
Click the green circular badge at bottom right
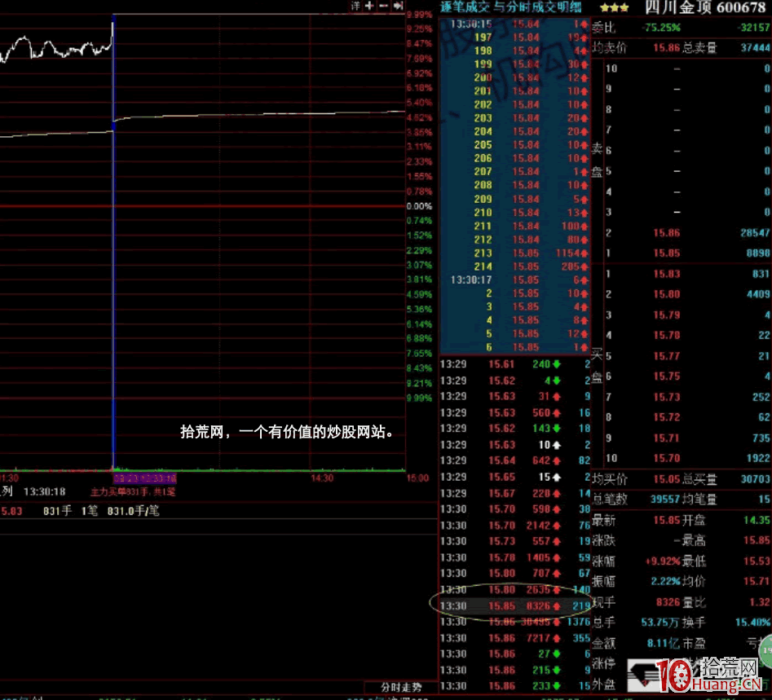tap(765, 654)
